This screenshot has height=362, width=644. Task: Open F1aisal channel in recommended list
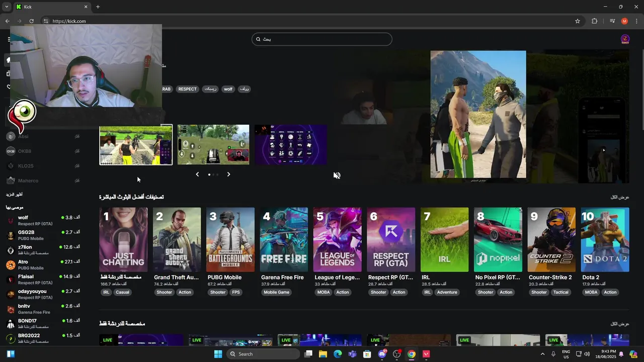coord(43,279)
